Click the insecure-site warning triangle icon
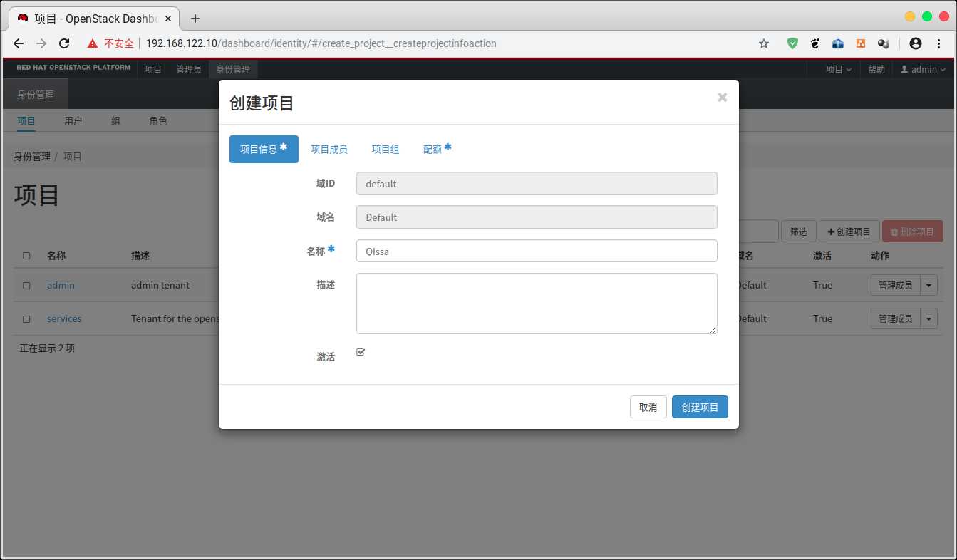The height and width of the screenshot is (560, 957). (93, 43)
